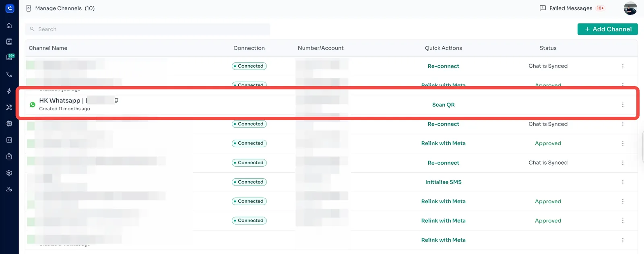Screen dimensions: 644x254
Task: Click the phone calls icon in sidebar
Action: pyautogui.click(x=9, y=74)
